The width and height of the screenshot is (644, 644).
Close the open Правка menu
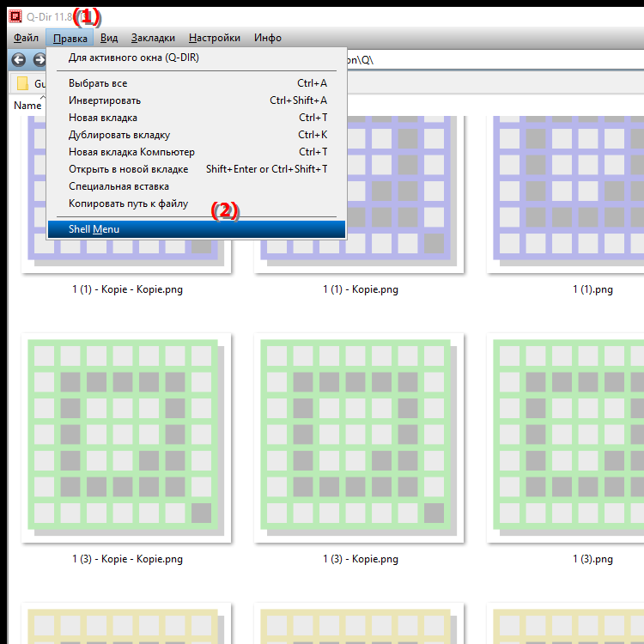tap(70, 38)
